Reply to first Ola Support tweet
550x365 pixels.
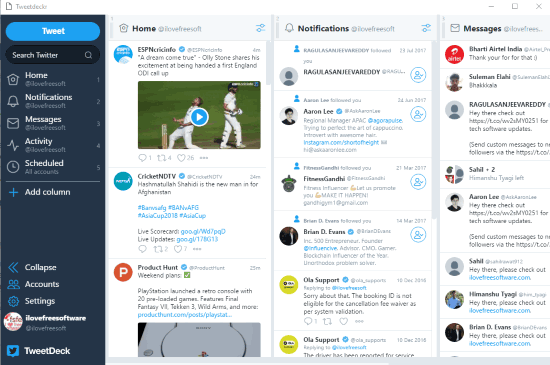pos(308,321)
